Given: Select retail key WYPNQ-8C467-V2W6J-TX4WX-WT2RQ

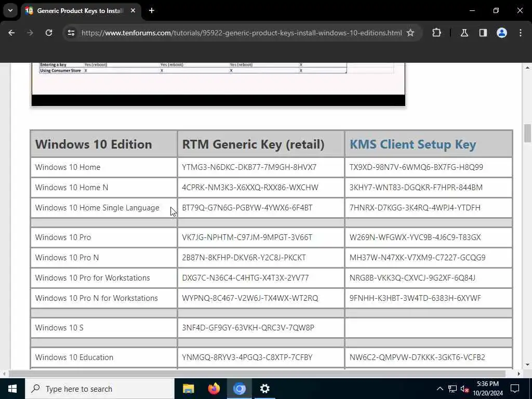Looking at the screenshot, I should 250,298.
